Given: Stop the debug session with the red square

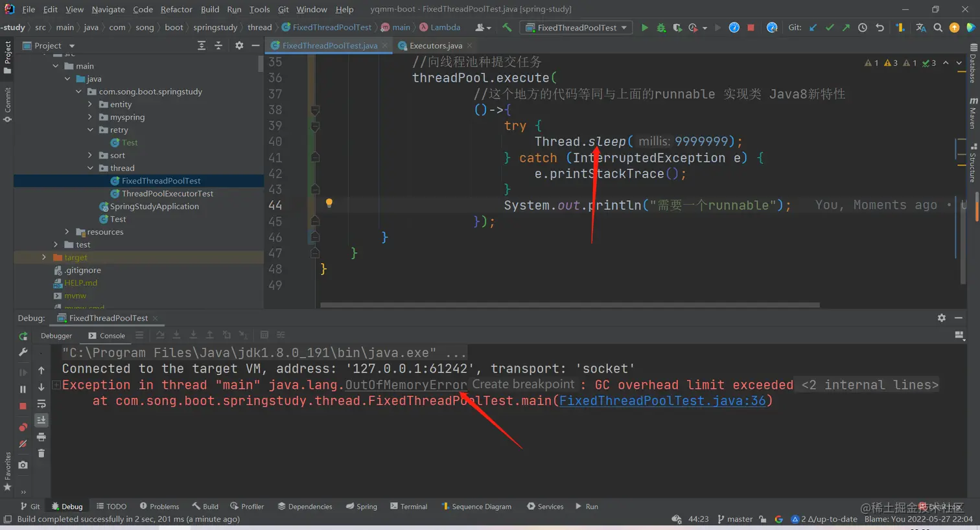Looking at the screenshot, I should [23, 406].
